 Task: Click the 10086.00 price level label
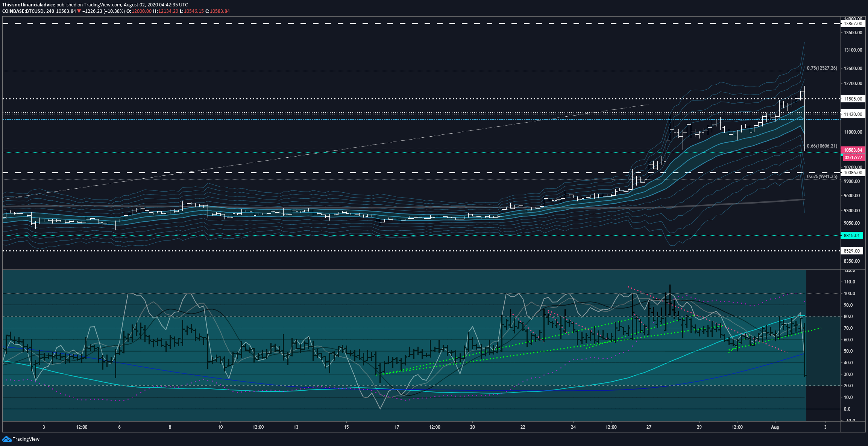click(853, 173)
